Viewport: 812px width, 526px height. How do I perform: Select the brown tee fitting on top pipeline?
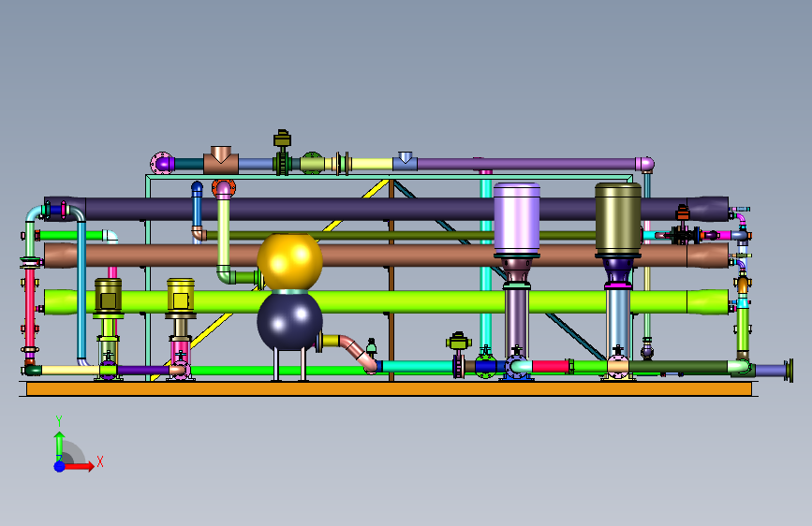[x=221, y=160]
